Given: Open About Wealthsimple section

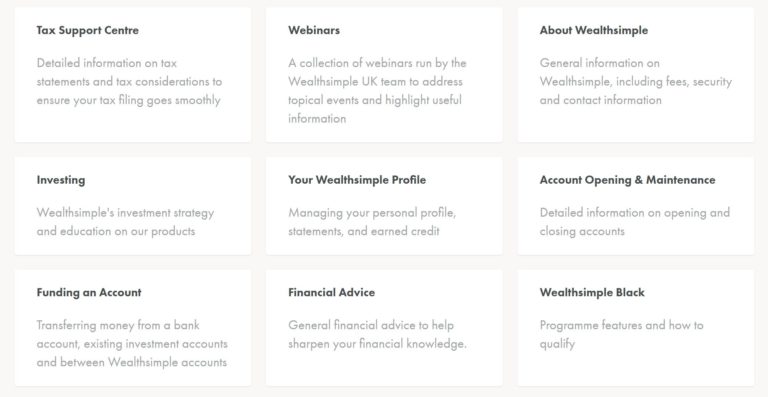Looking at the screenshot, I should pos(594,30).
